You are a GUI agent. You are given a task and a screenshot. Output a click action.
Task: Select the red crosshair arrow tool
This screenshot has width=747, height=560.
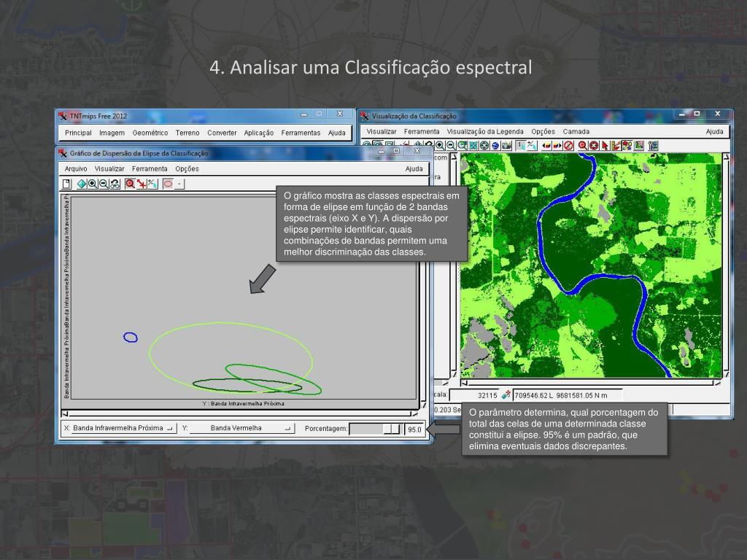tap(142, 184)
